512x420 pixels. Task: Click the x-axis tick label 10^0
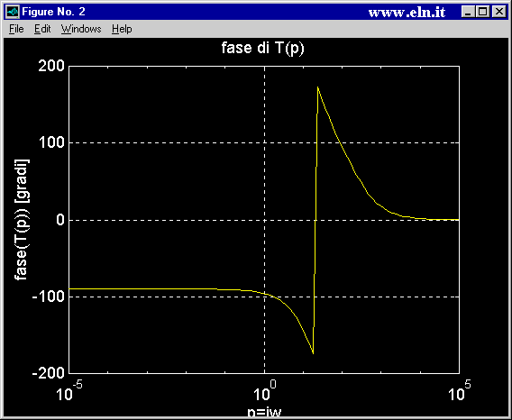265,390
